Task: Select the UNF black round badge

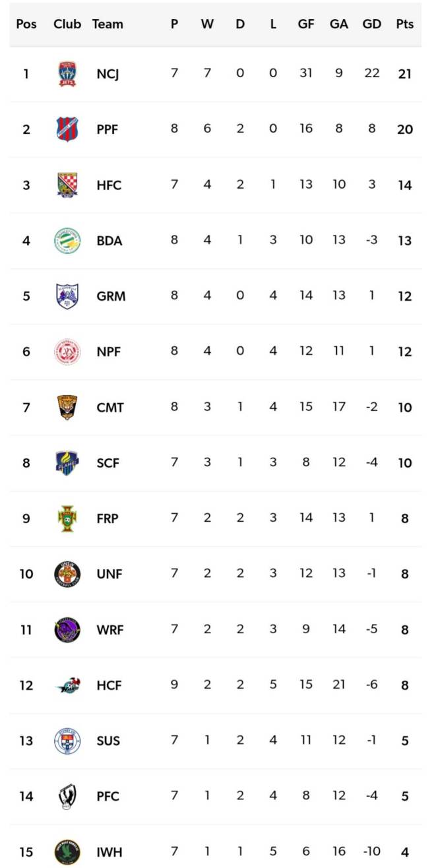Action: pos(67,574)
